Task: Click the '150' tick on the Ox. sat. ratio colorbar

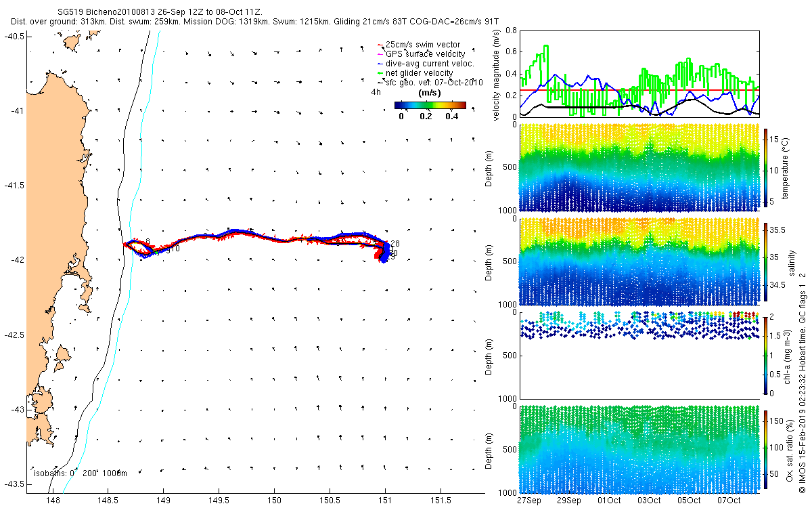Action: point(777,421)
